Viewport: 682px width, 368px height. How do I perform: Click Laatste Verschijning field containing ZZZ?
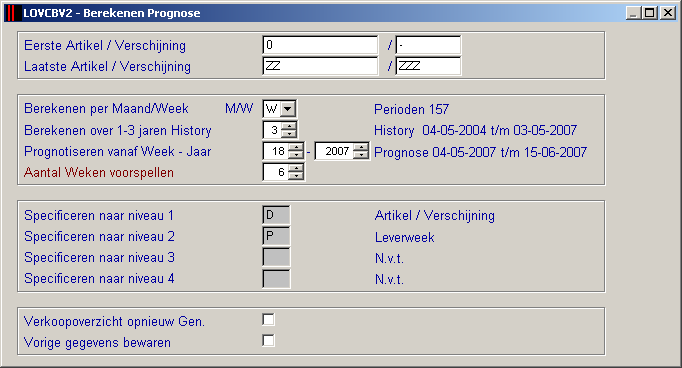pyautogui.click(x=428, y=66)
